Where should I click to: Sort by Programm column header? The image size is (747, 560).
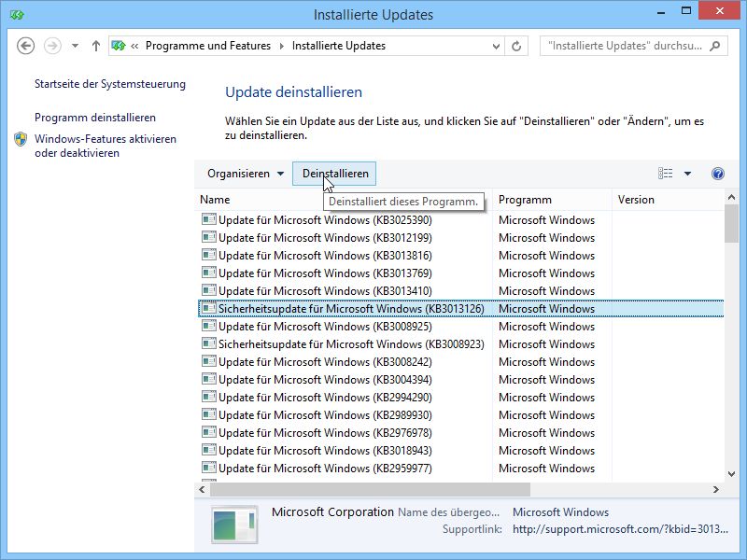[x=525, y=200]
